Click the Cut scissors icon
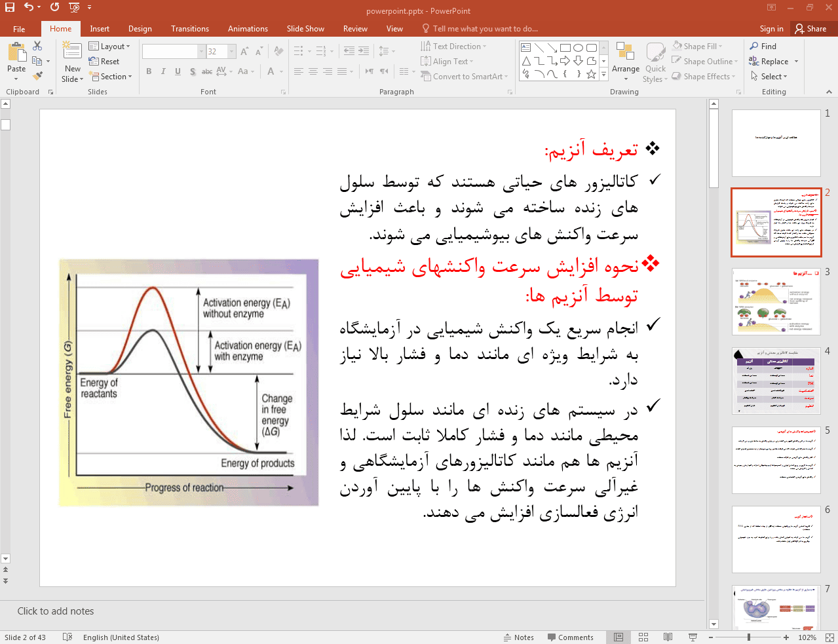Viewport: 838px width, 644px height. (x=37, y=46)
